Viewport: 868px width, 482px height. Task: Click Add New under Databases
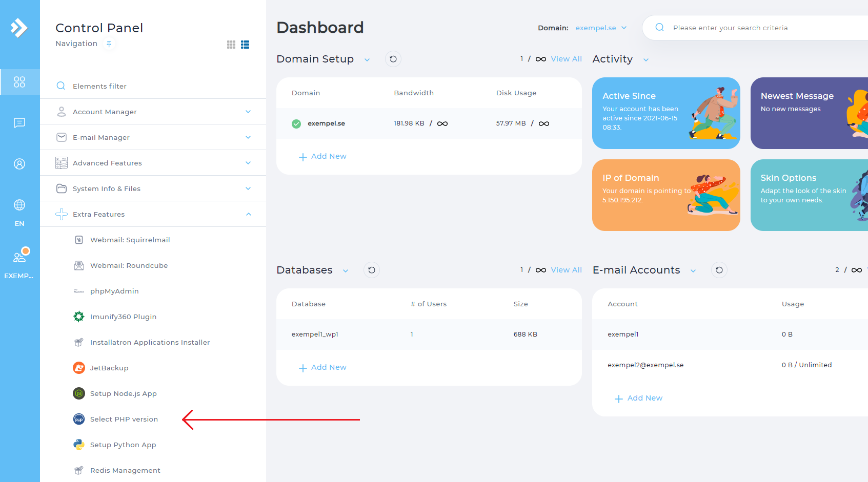pos(323,367)
